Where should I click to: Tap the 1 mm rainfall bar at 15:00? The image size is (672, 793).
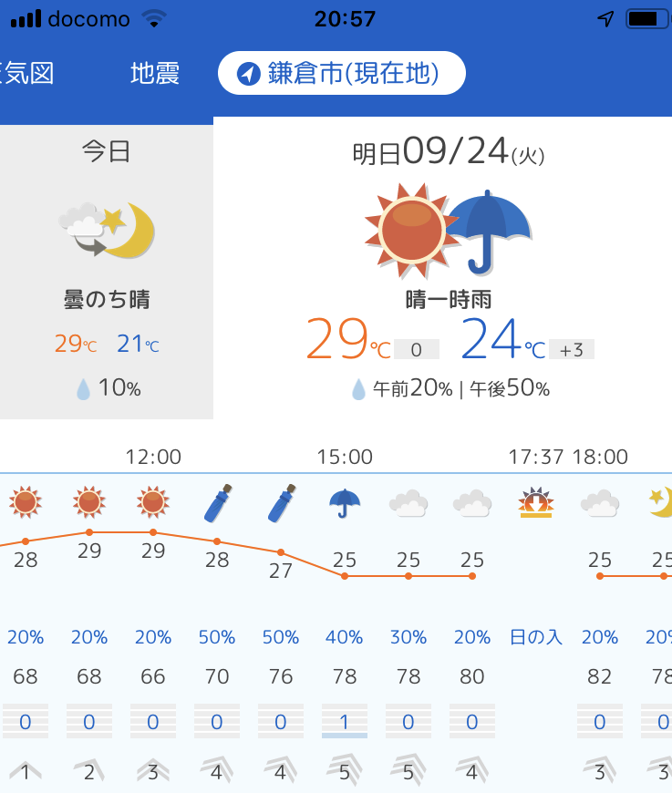pyautogui.click(x=345, y=722)
